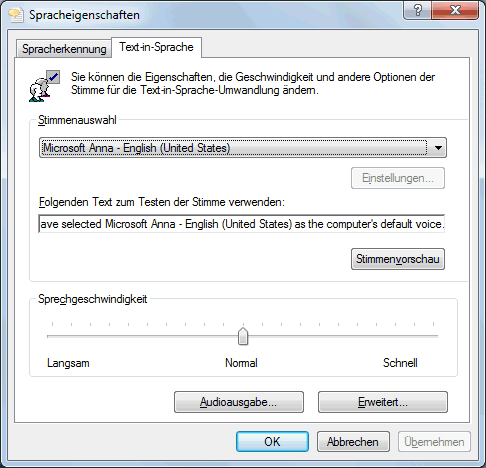Select the Text-in-Sprache tab
The width and height of the screenshot is (486, 468).
coord(156,47)
